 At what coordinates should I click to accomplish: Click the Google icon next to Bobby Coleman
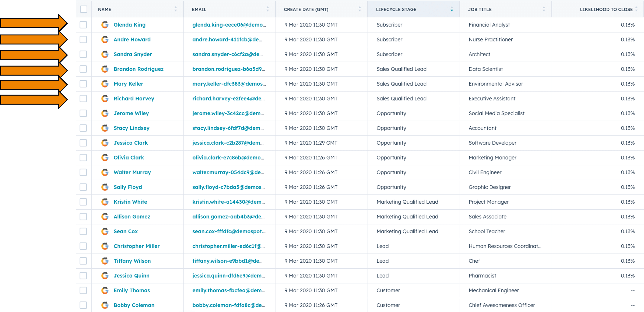pyautogui.click(x=105, y=305)
